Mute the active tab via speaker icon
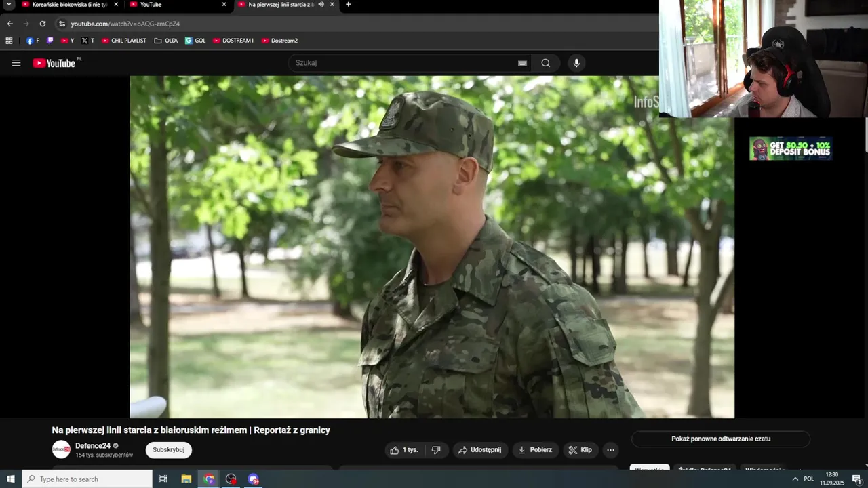 pos(321,5)
